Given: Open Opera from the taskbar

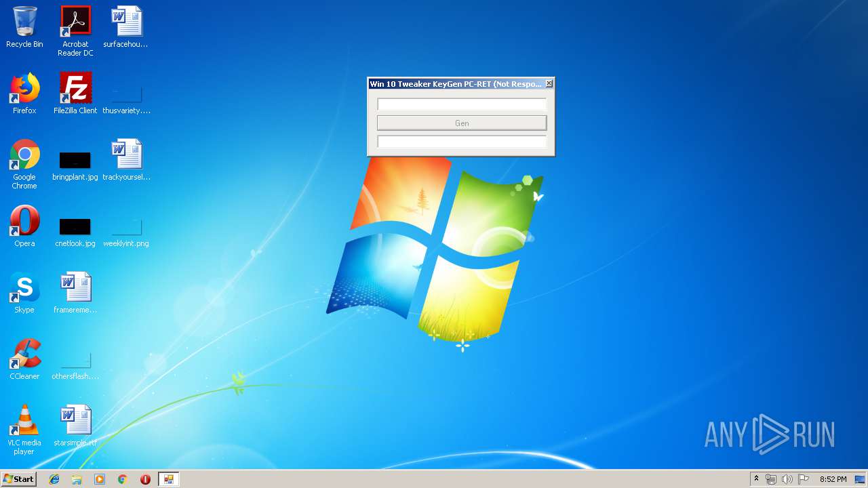Looking at the screenshot, I should pos(145,479).
